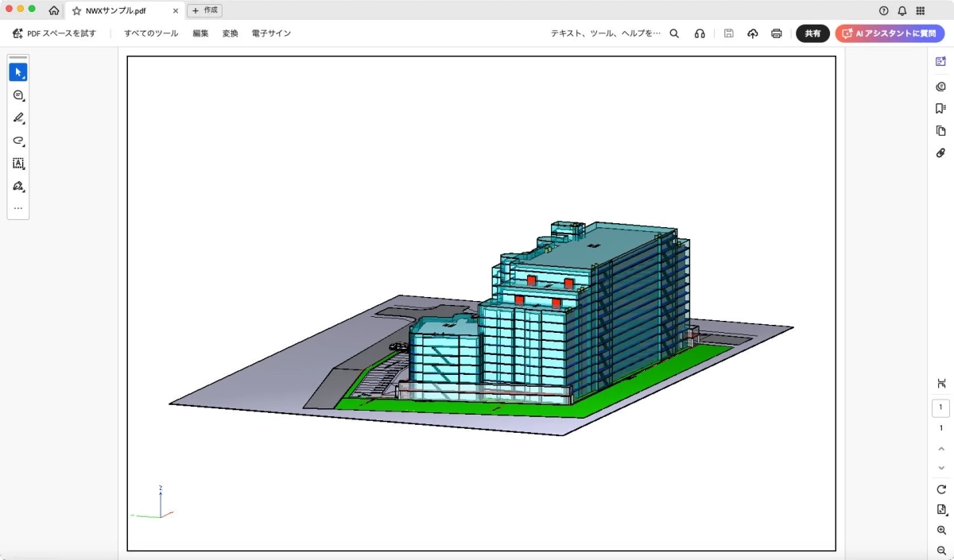Click the rotate view icon
Image resolution: width=954 pixels, height=560 pixels.
tap(941, 489)
